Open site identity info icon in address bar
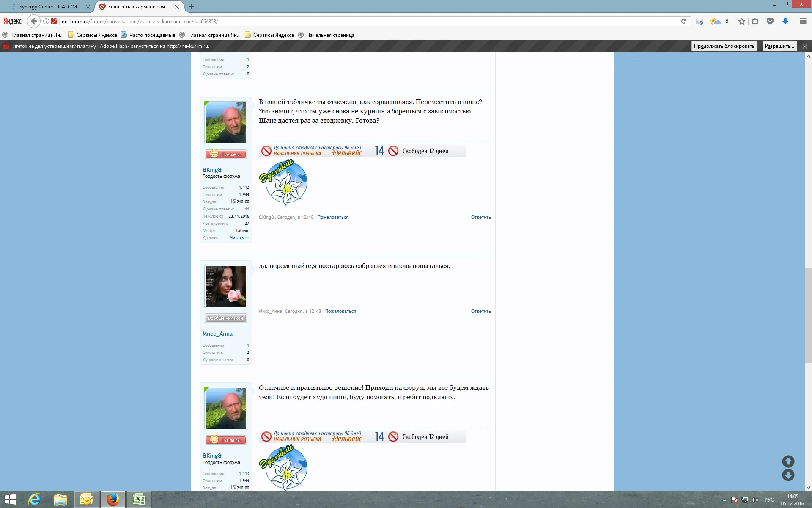Viewport: 812px width, 508px height. [46, 21]
